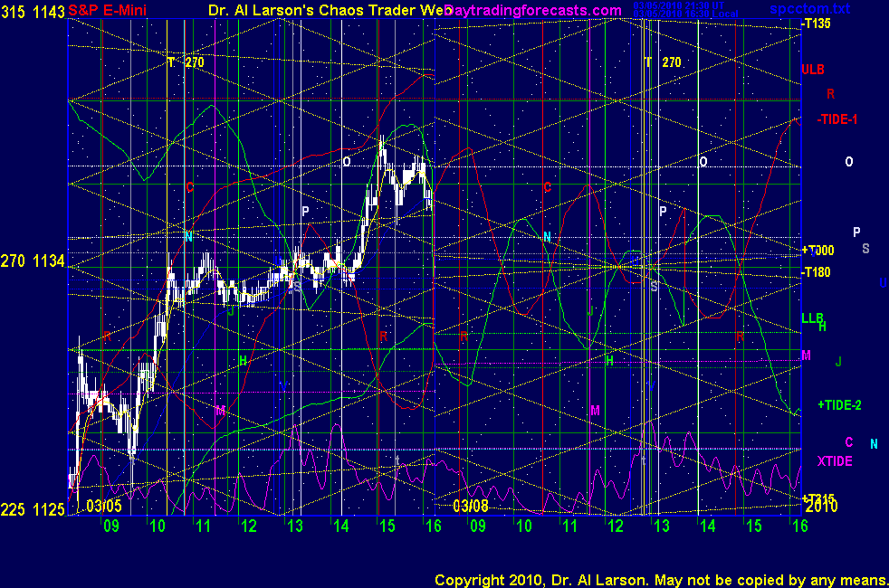The height and width of the screenshot is (588, 889).
Task: Click the "-T135" line label
Action: point(816,24)
